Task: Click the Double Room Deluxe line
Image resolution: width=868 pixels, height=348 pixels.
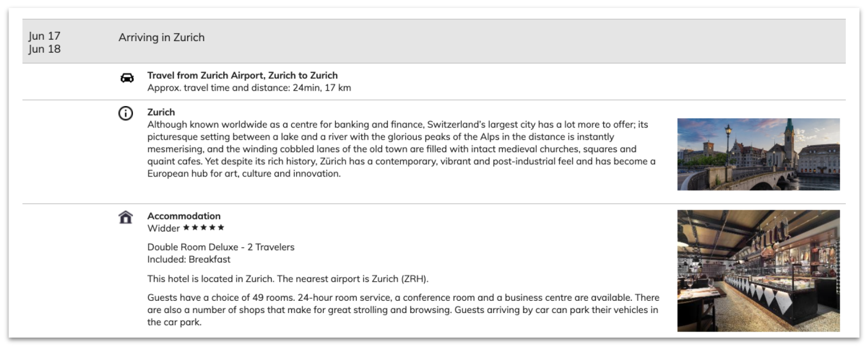Action: pos(221,247)
